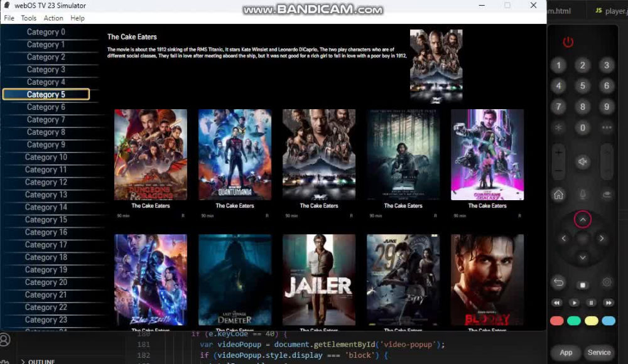Click the featured poster beside movie description
Screen dimensions: 628x364
(436, 66)
